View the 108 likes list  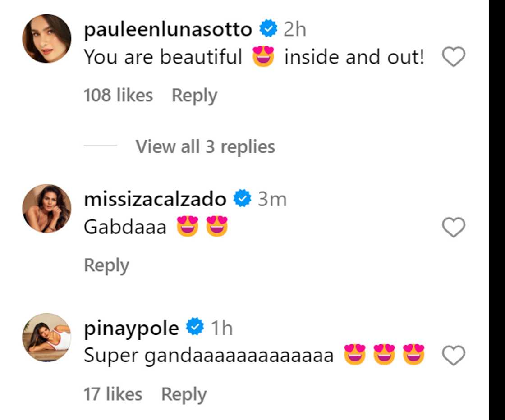pyautogui.click(x=118, y=96)
